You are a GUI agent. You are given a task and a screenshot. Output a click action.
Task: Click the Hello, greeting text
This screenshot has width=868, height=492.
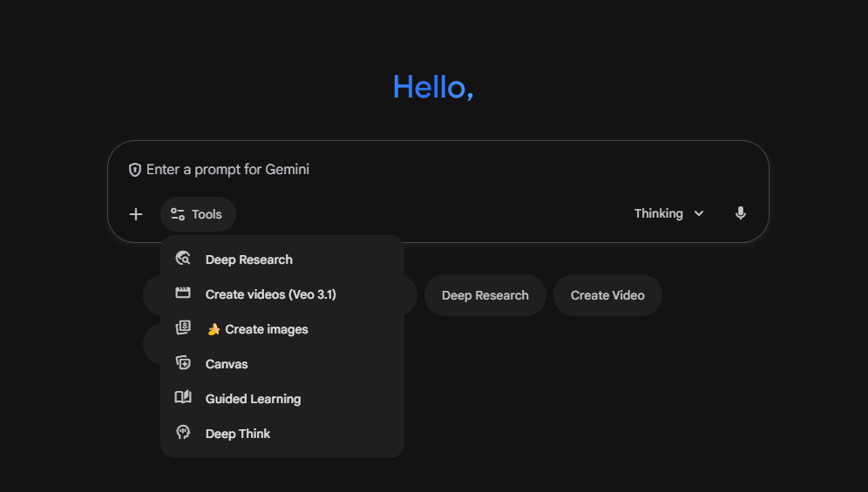[x=433, y=87]
